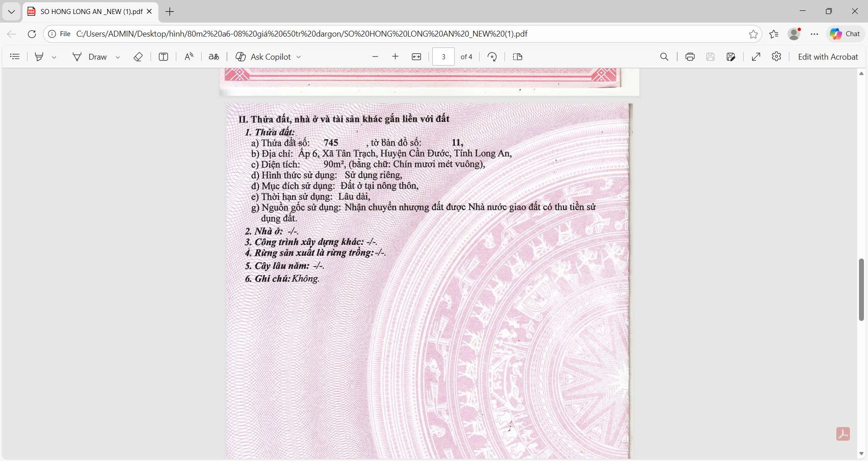This screenshot has height=461, width=868.
Task: Open the Copilot Chat button
Action: coord(845,34)
